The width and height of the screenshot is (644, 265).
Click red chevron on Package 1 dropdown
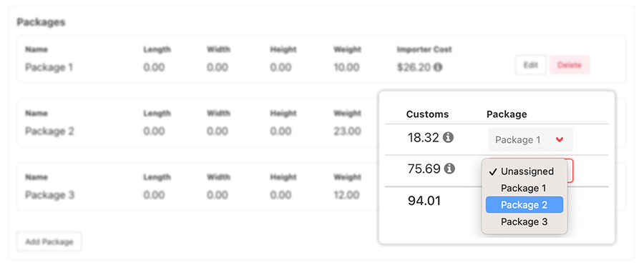559,140
